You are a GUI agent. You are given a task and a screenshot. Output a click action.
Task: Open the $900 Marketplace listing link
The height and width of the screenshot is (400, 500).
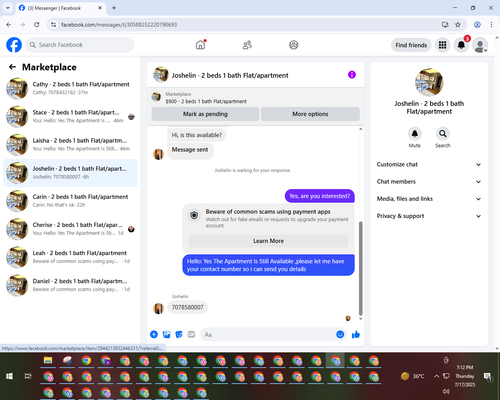pos(206,101)
